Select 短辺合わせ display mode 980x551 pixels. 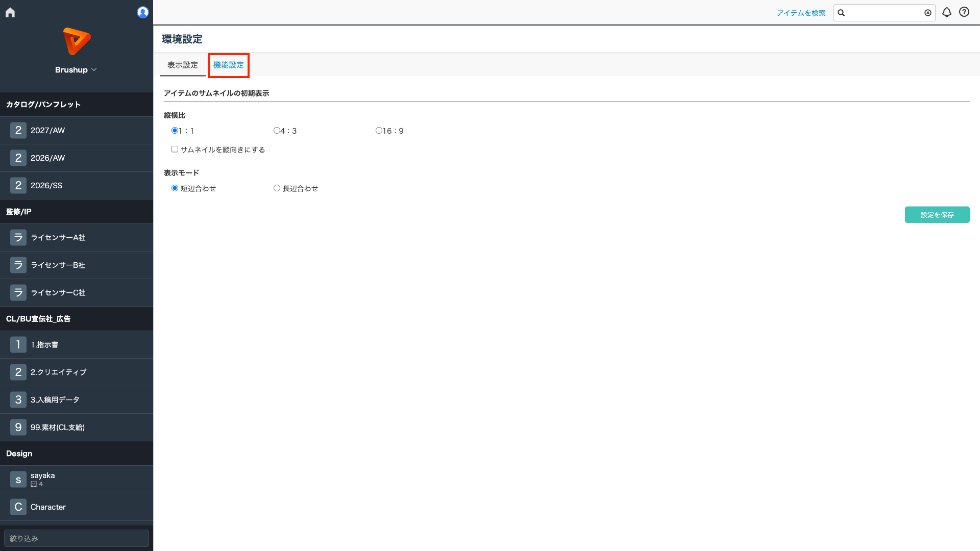[175, 188]
